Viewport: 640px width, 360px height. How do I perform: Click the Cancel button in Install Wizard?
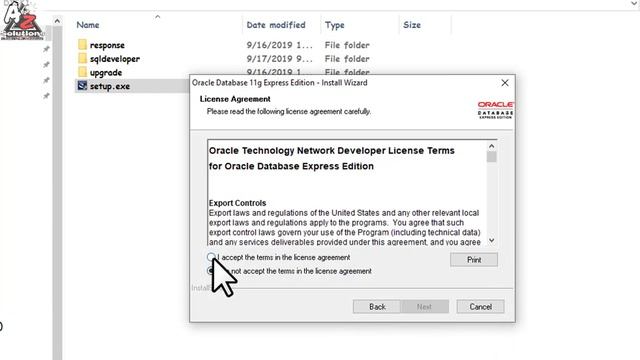click(480, 307)
